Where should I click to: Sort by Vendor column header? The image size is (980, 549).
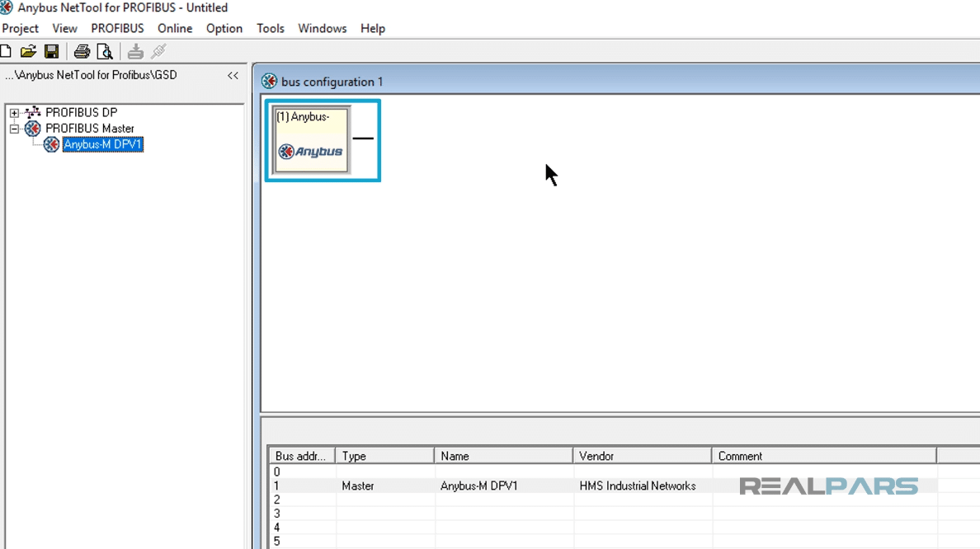point(643,456)
